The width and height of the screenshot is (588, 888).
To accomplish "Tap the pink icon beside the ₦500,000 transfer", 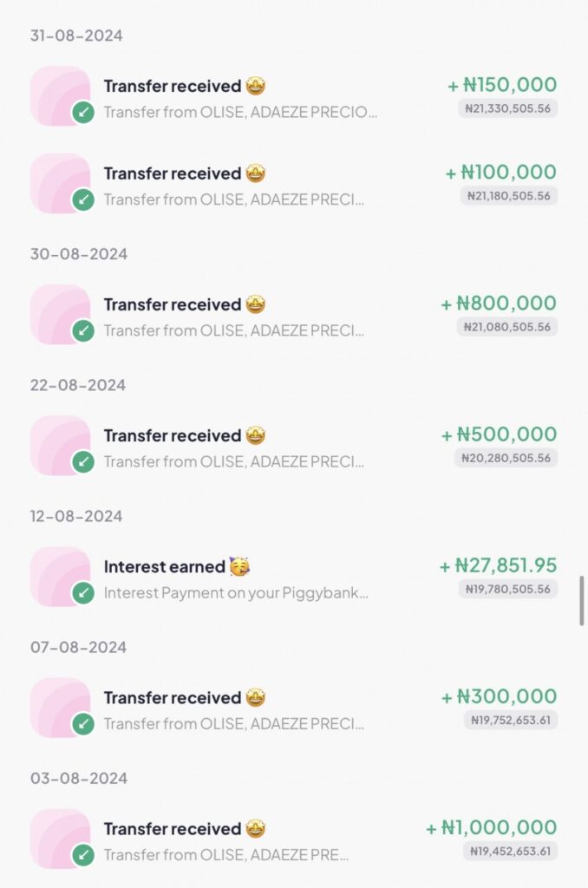I will [60, 445].
